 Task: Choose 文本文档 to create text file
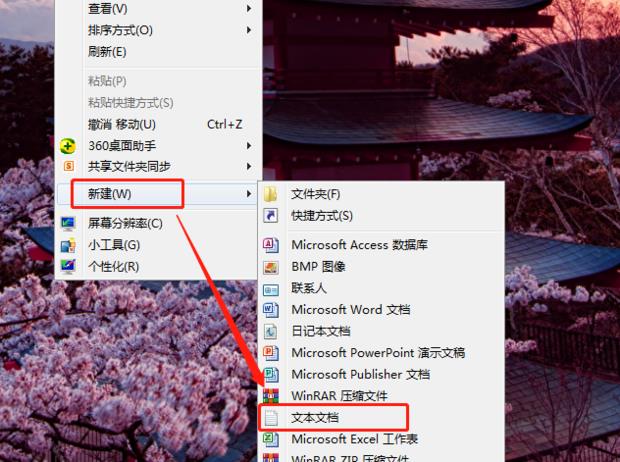coord(314,415)
